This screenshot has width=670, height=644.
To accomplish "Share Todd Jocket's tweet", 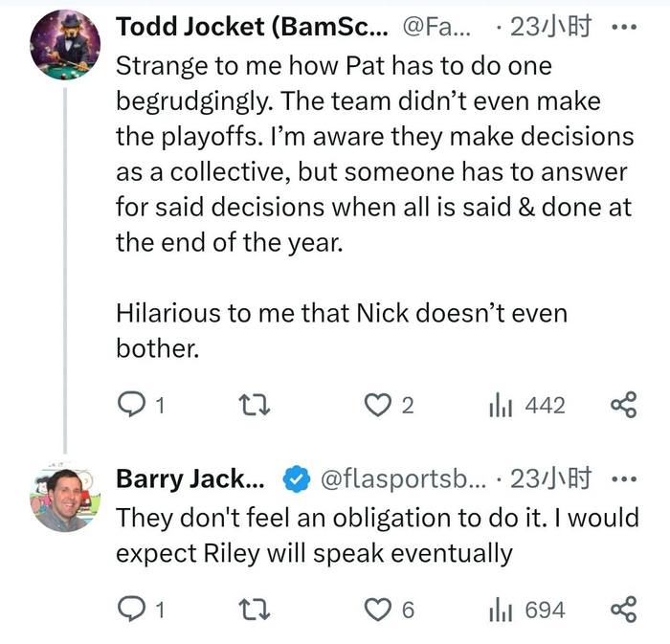I will 623,406.
